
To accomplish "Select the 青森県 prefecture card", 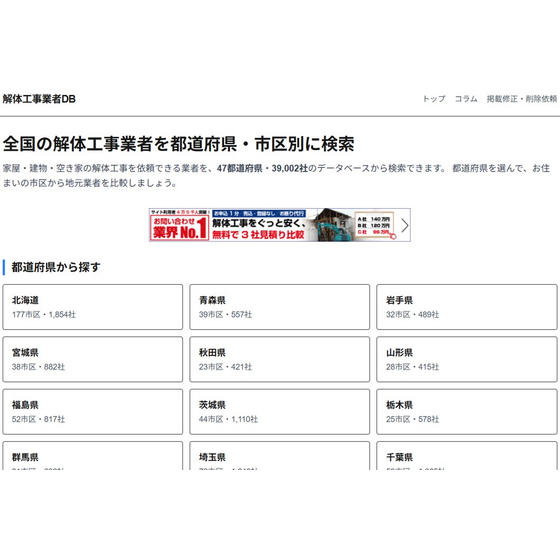I will [280, 307].
